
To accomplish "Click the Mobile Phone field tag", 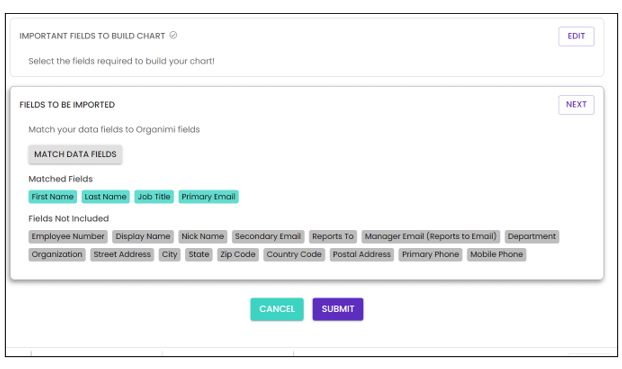I will (496, 254).
